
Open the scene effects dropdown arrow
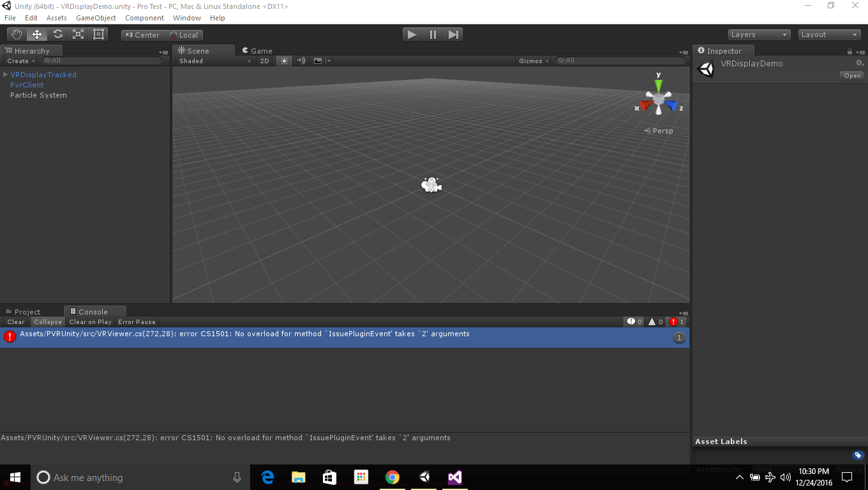click(329, 61)
